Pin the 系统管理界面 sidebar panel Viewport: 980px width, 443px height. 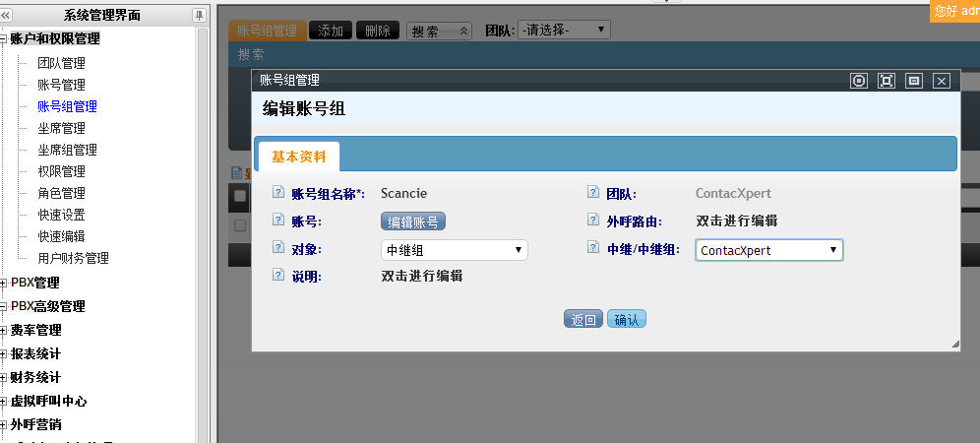coord(199,15)
